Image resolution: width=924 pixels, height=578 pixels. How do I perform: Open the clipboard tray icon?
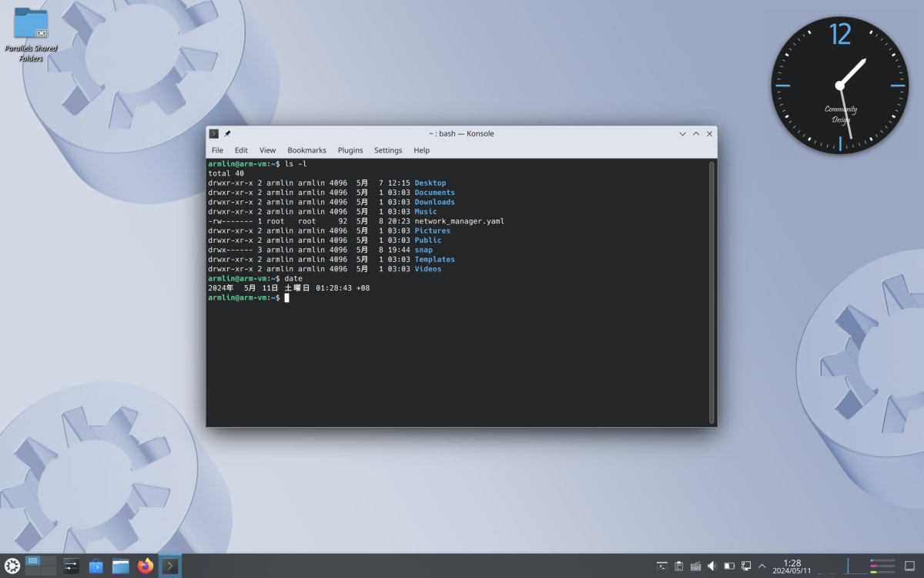(678, 566)
